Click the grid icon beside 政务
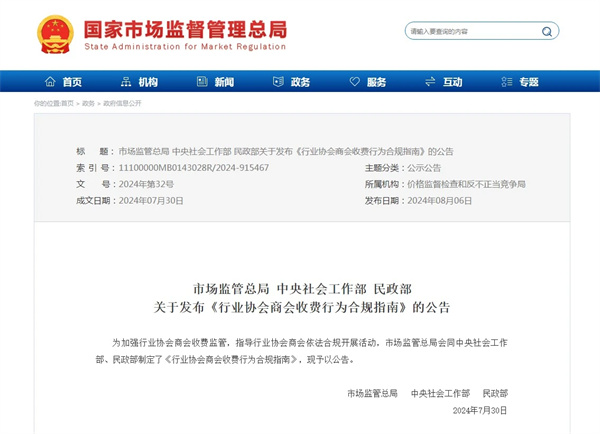The image size is (600, 434). coord(277,82)
